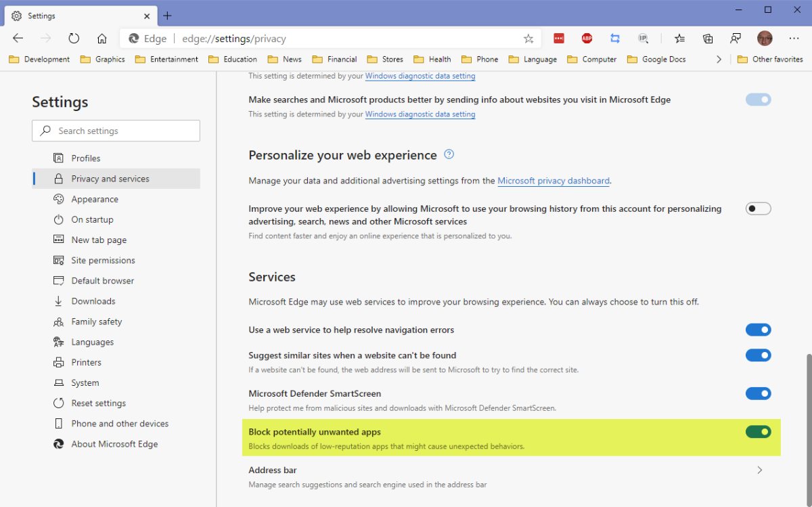Viewport: 812px width, 507px height.
Task: Open the Education favorites folder
Action: tap(233, 59)
